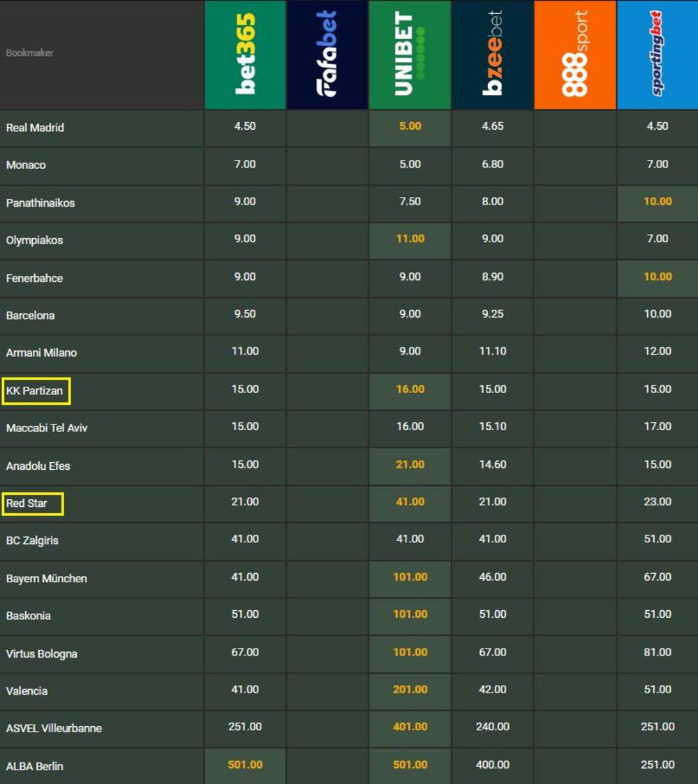Click the KK Partizan team name
Image resolution: width=698 pixels, height=784 pixels.
click(x=35, y=391)
